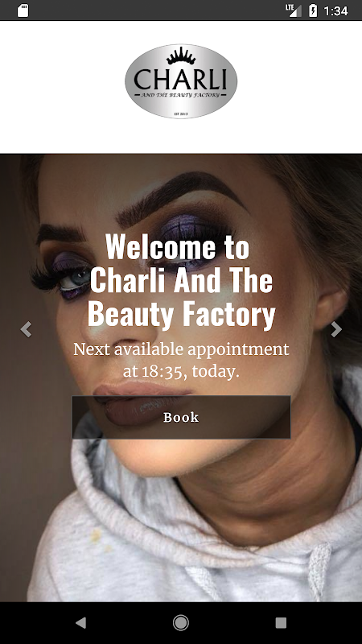Tap the "Welcome to" heading line
This screenshot has height=644, width=362.
point(177,247)
